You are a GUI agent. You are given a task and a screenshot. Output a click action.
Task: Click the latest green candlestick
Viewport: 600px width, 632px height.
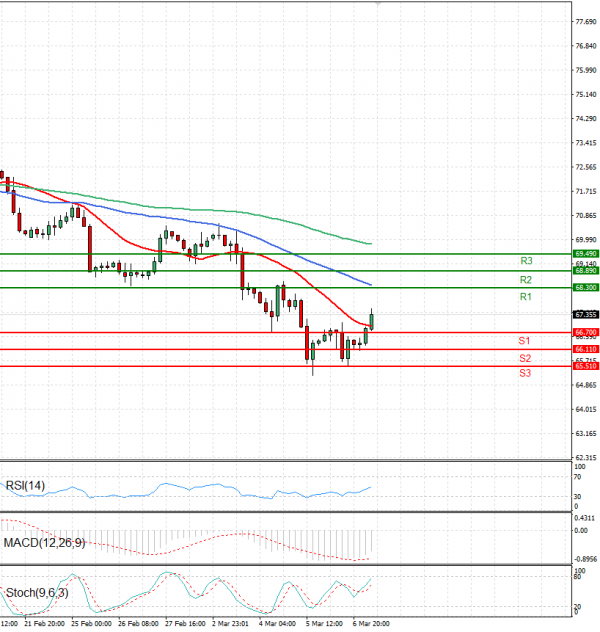tap(372, 322)
